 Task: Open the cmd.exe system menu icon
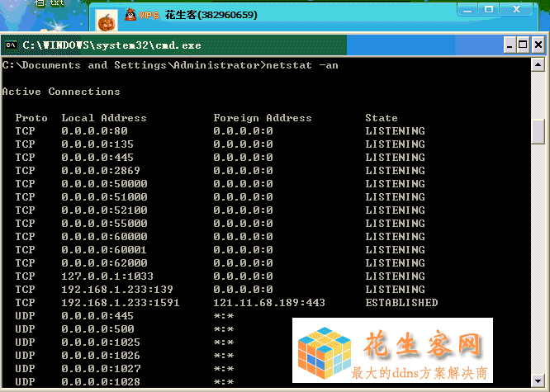[x=12, y=45]
